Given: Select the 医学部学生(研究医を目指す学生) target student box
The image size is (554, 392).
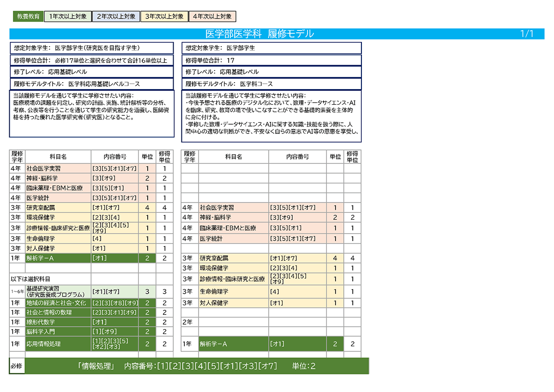Looking at the screenshot, I should [92, 48].
